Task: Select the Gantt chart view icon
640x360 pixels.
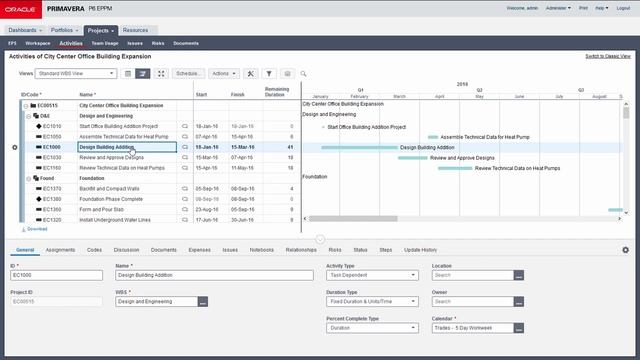Action: coord(142,73)
